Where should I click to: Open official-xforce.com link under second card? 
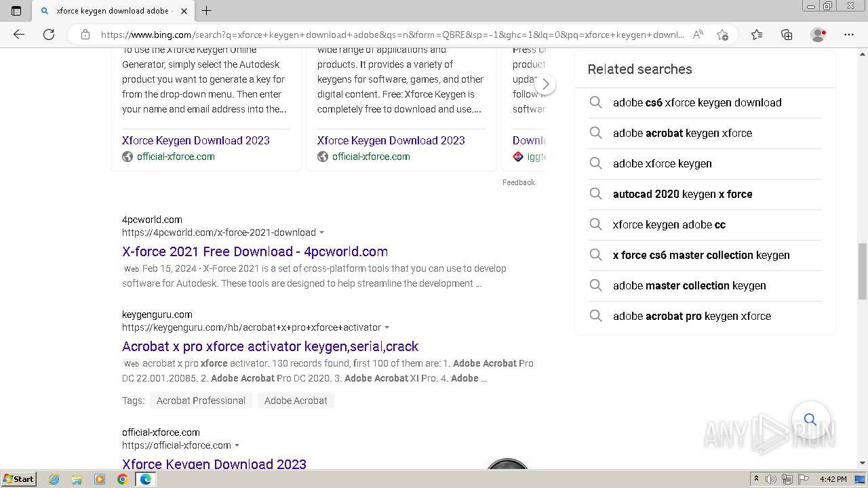[x=371, y=157]
